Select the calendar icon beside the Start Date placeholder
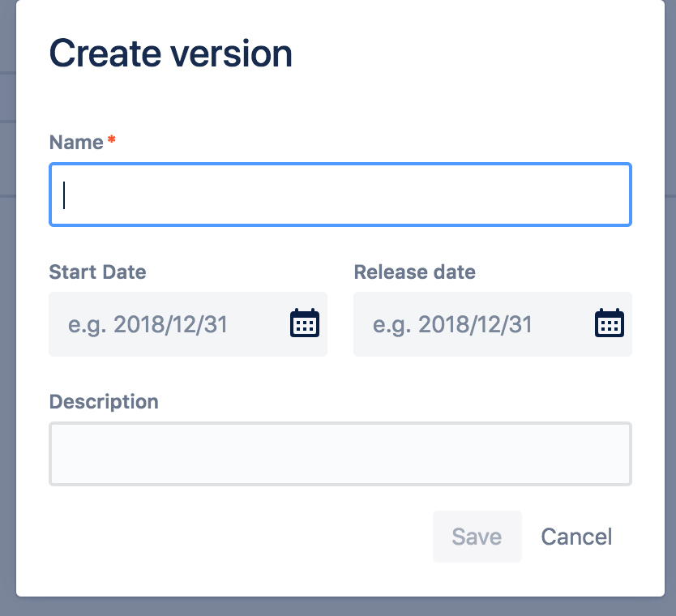This screenshot has width=676, height=616. (303, 323)
